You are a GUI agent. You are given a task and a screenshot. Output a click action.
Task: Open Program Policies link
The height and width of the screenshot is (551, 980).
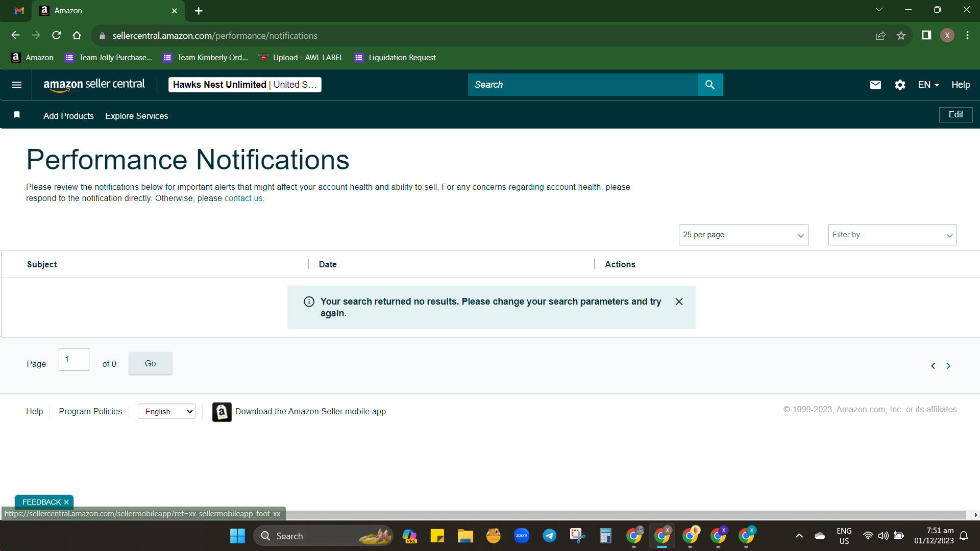[90, 411]
